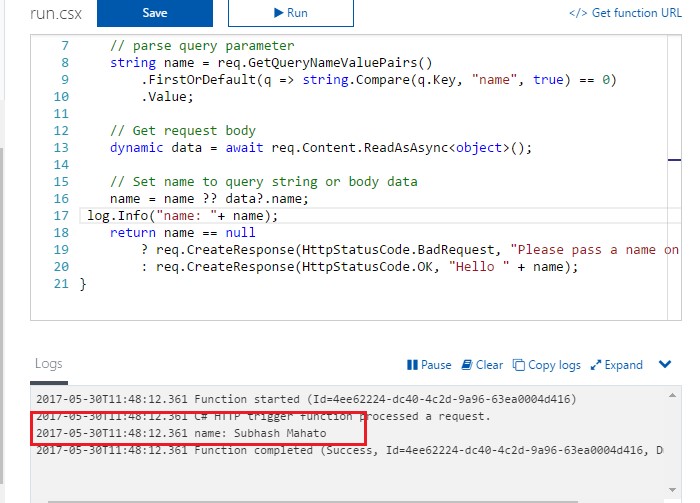Click the log scrollbar up arrow
Image resolution: width=700 pixels, height=503 pixels.
pos(672,395)
